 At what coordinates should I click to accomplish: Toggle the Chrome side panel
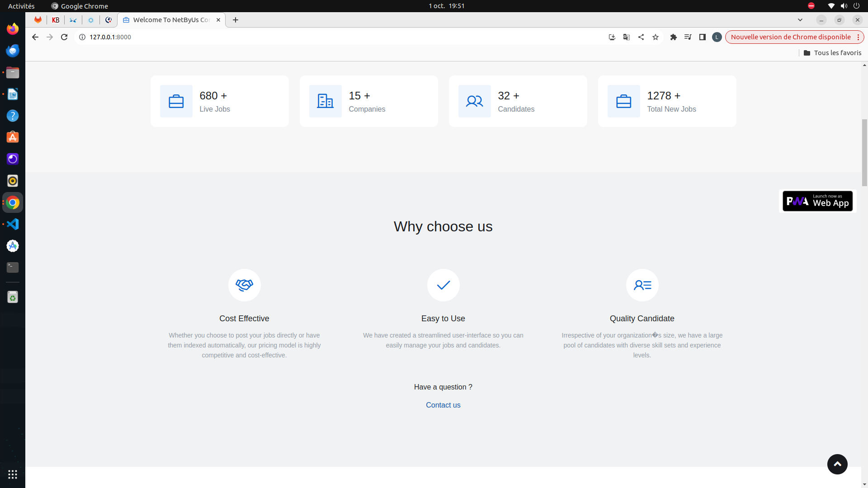[703, 37]
